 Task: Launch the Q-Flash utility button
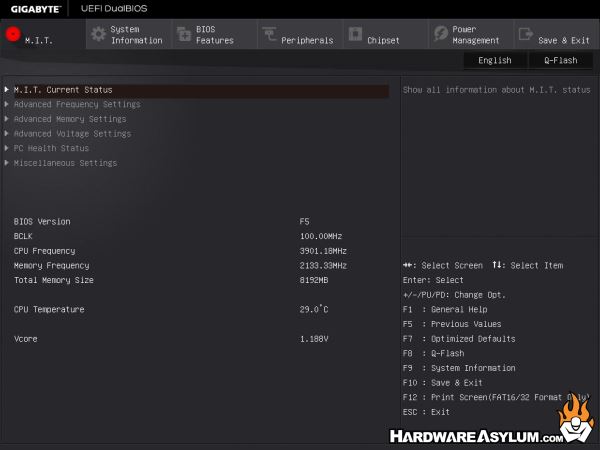tap(561, 60)
